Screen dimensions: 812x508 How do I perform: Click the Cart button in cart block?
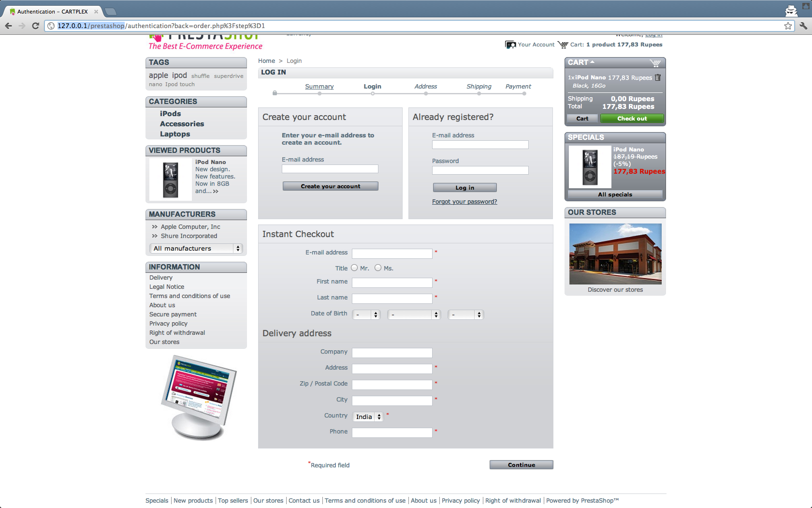[582, 119]
